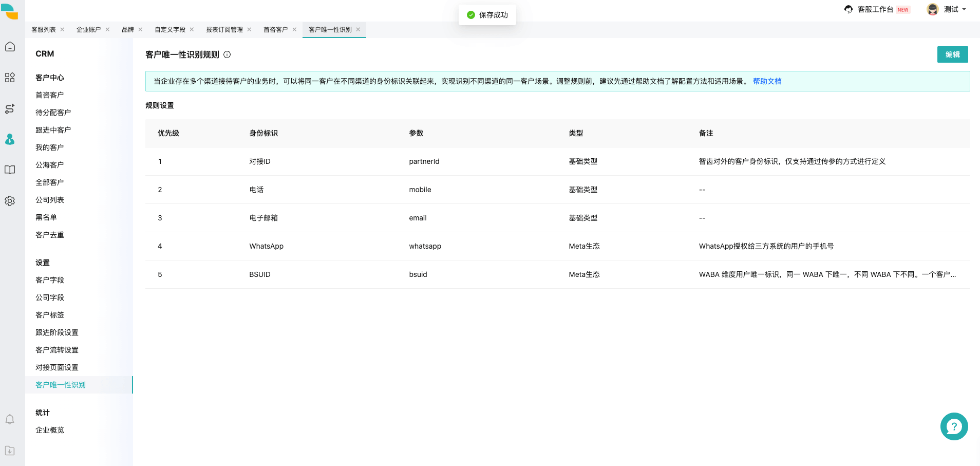
Task: Click the app logo icon
Action: (x=10, y=11)
